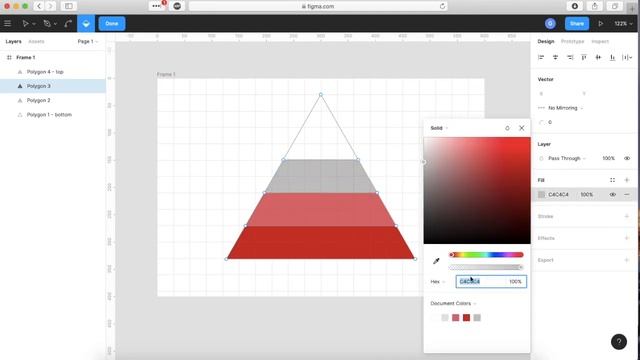Add a new fill with plus icon

tap(627, 180)
